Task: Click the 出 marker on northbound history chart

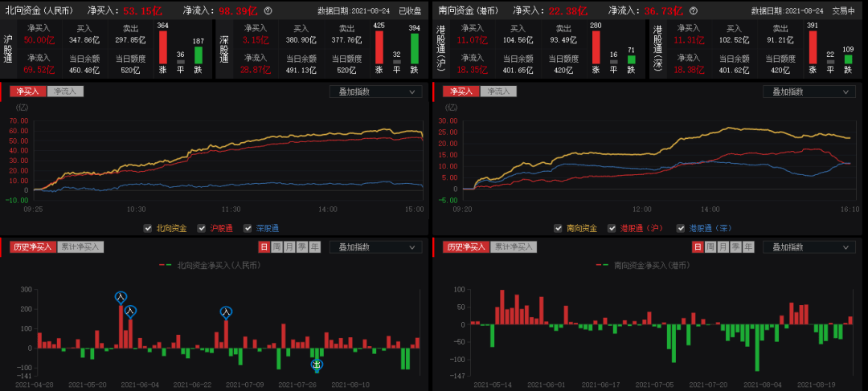Action: (317, 365)
